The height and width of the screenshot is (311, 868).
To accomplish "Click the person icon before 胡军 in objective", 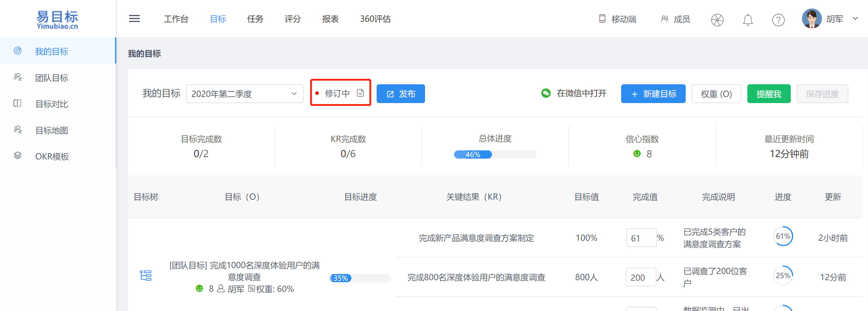I will tap(221, 288).
